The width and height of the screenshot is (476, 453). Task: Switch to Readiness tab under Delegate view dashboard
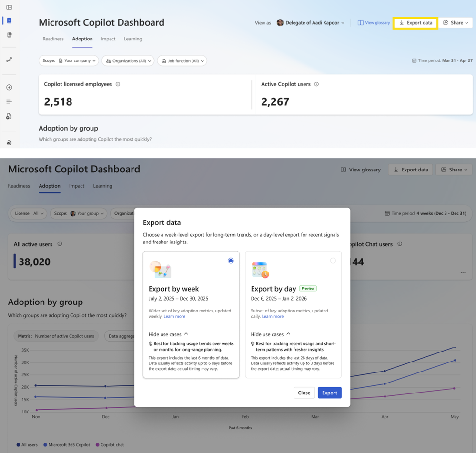tap(53, 39)
